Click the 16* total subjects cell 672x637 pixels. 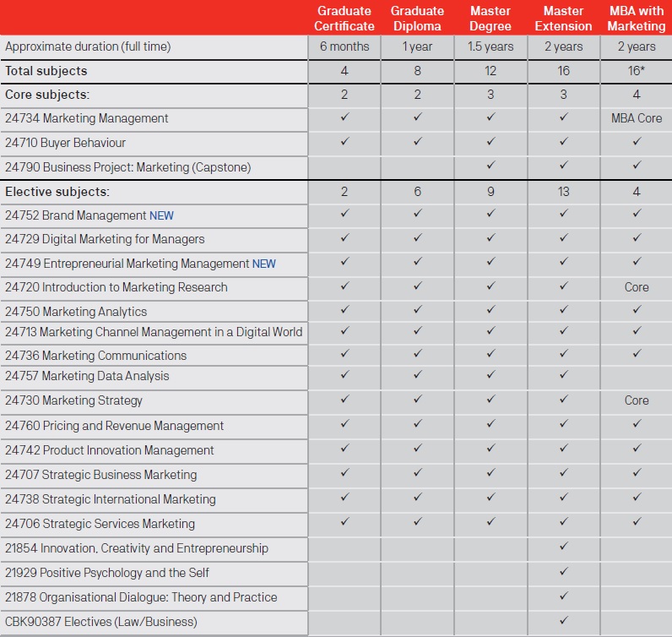pyautogui.click(x=637, y=71)
